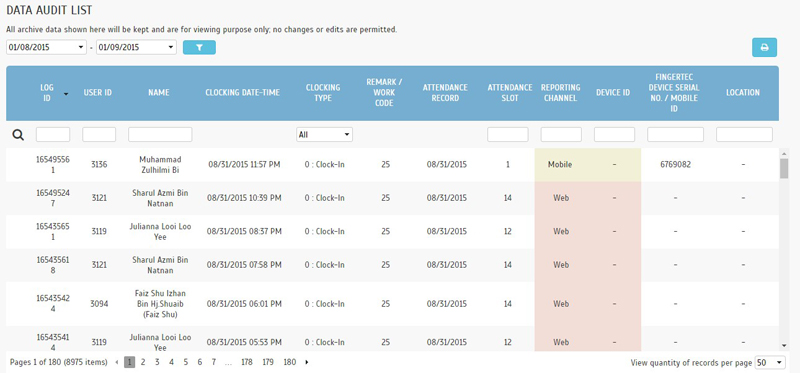This screenshot has height=373, width=800.
Task: Select current page 1 in pagination
Action: (130, 362)
